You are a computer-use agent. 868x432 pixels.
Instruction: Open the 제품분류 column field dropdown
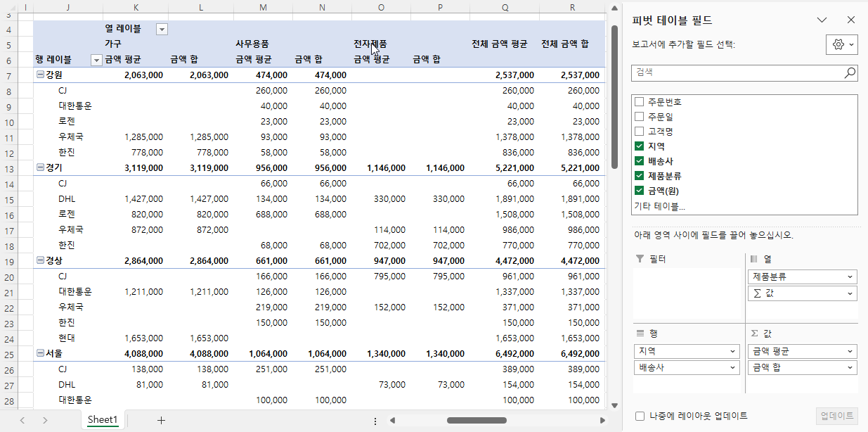[x=850, y=277]
